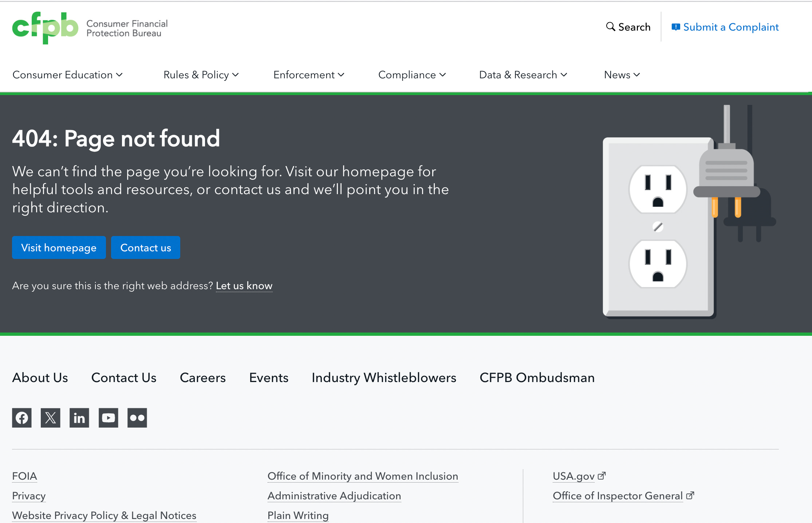Open the Data & Research menu

(523, 75)
